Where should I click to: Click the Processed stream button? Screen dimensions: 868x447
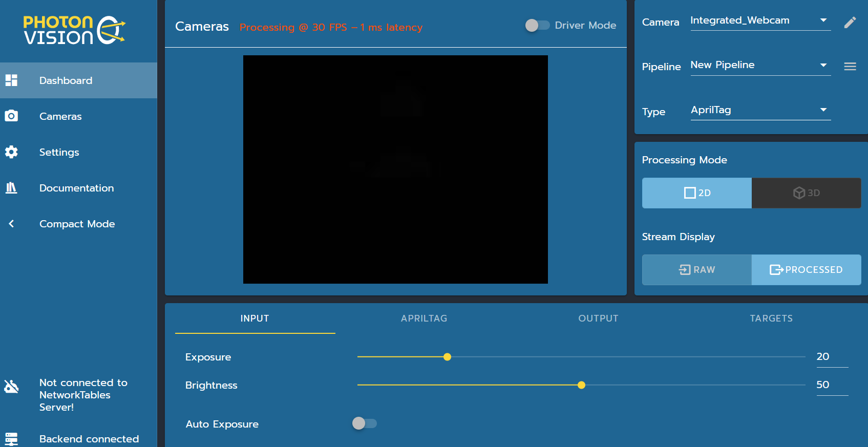806,270
